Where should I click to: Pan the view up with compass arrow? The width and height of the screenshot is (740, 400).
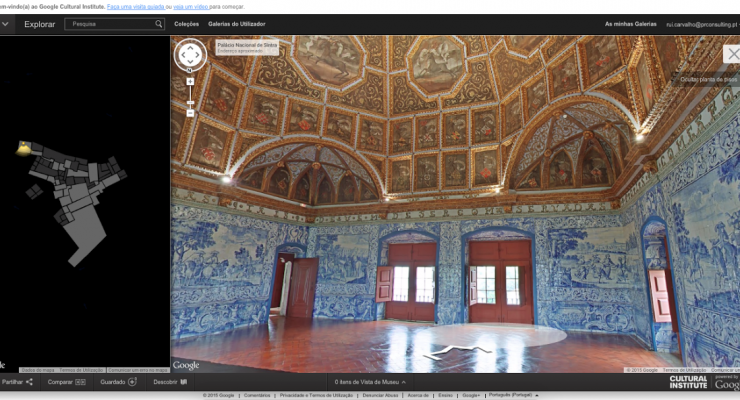click(190, 48)
